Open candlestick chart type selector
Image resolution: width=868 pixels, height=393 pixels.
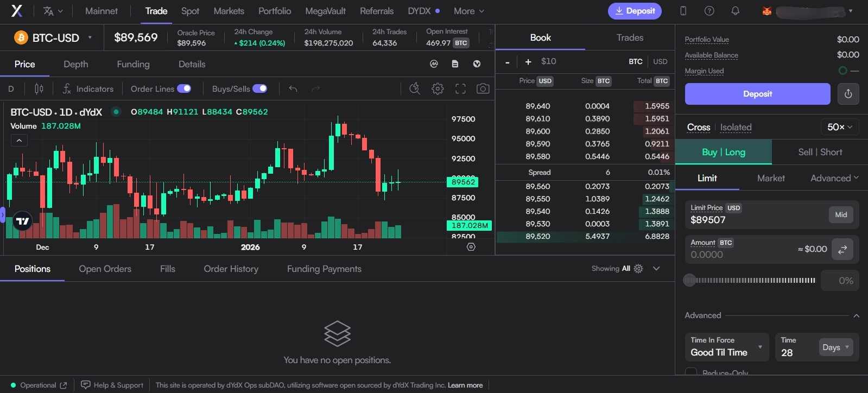tap(39, 89)
